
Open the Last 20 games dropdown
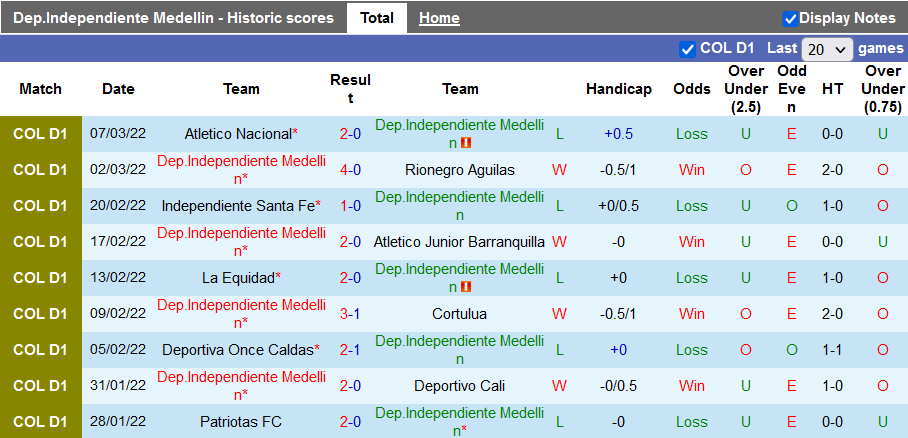coord(827,49)
